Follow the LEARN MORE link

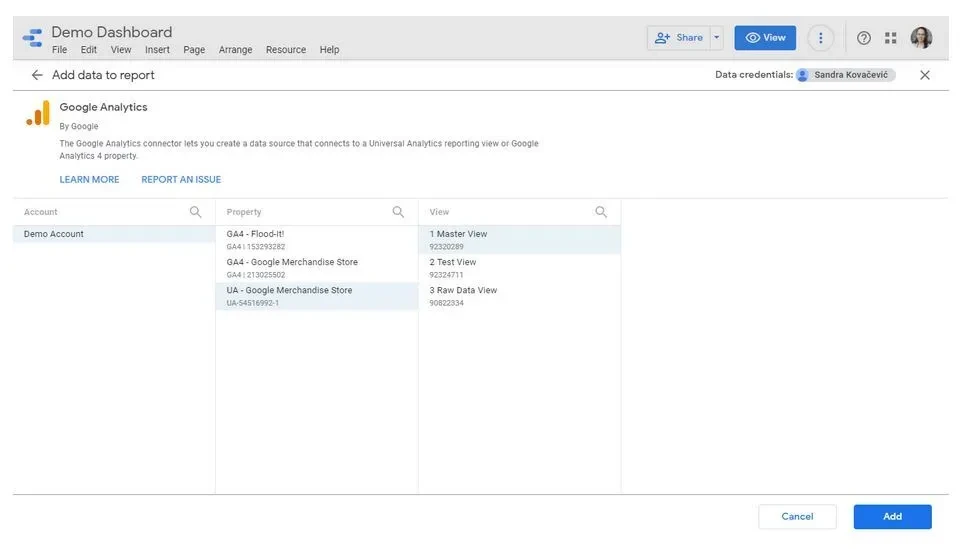[x=89, y=180]
